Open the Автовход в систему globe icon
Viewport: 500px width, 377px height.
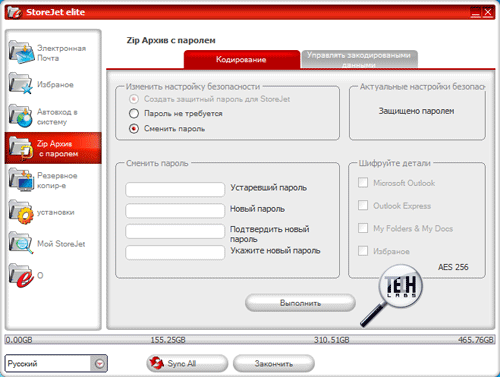(x=21, y=116)
